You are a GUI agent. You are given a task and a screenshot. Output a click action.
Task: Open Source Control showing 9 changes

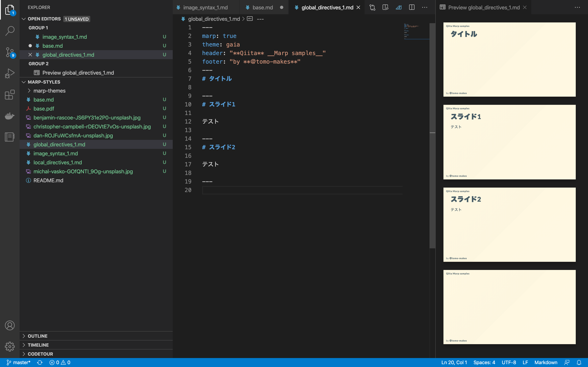pos(9,52)
